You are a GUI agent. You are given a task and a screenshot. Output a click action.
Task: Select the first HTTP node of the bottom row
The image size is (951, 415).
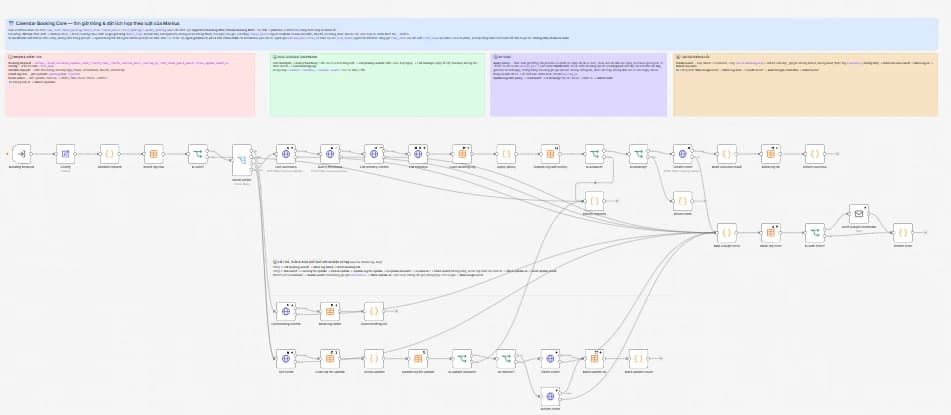click(x=286, y=359)
